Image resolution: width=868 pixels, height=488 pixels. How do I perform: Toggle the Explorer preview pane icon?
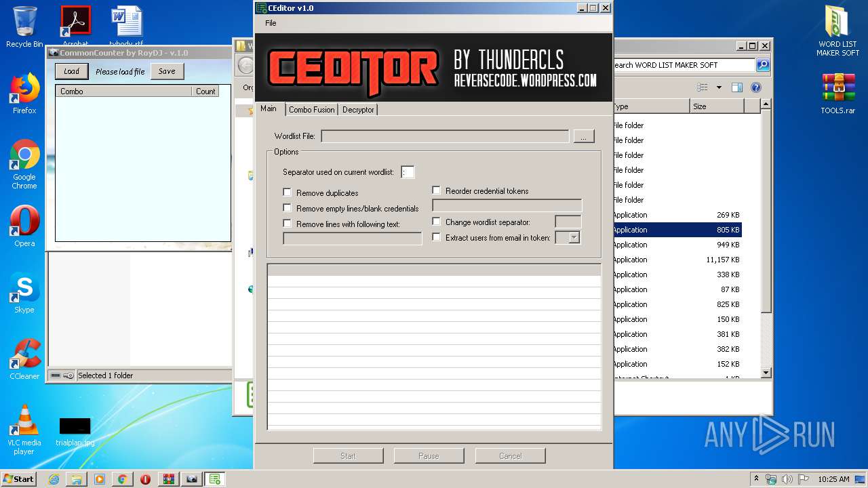[737, 87]
